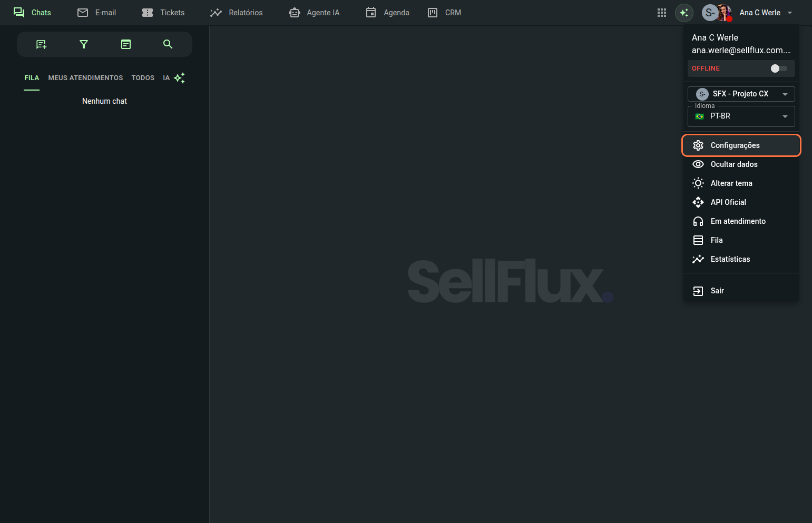
Task: Click Sair to log out
Action: 717,291
